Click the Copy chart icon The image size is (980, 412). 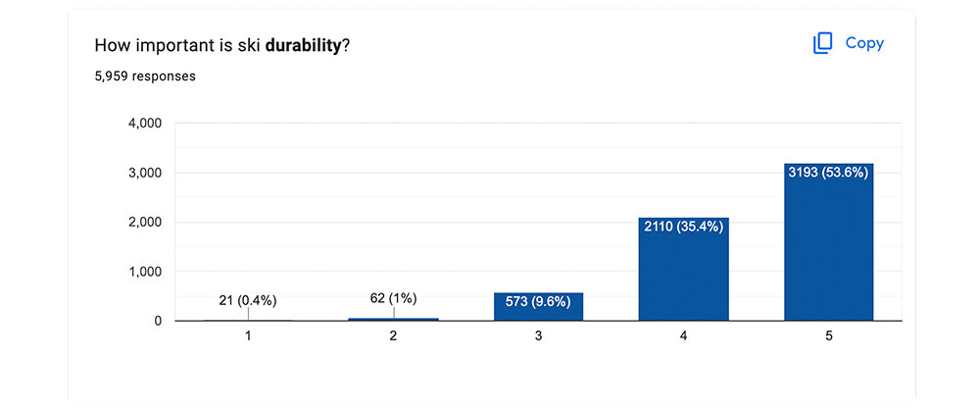point(822,43)
